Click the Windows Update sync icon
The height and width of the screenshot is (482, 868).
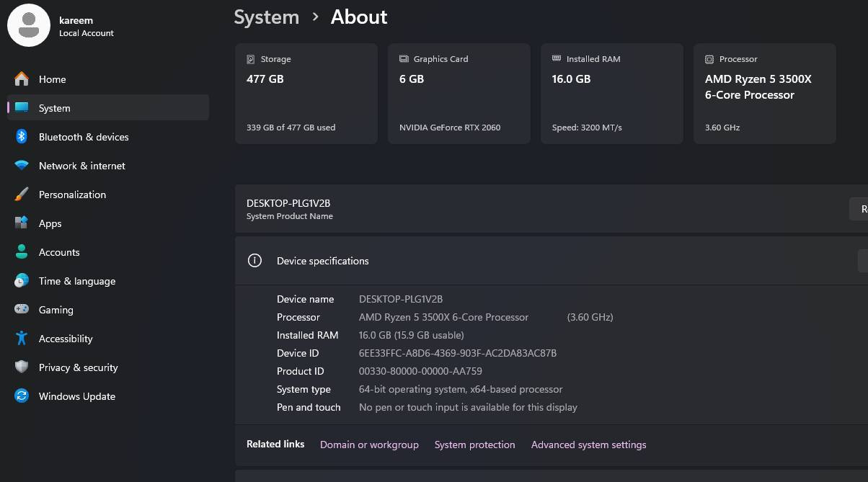coord(22,396)
